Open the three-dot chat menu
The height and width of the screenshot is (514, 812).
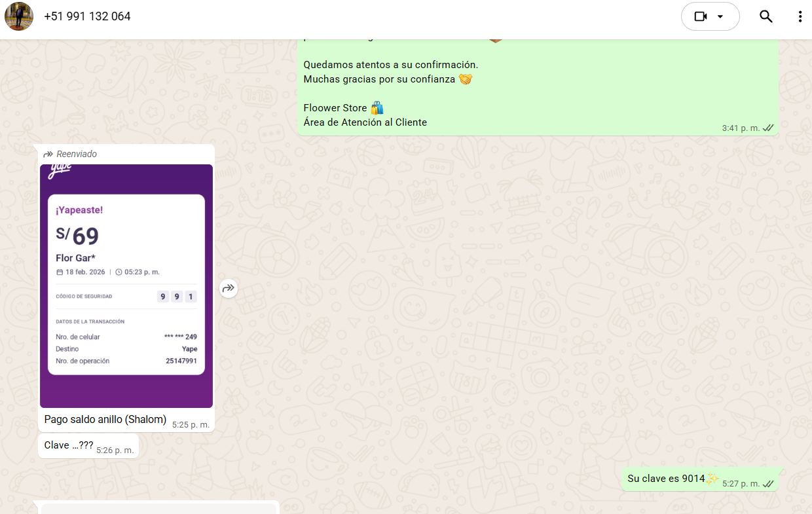(800, 16)
